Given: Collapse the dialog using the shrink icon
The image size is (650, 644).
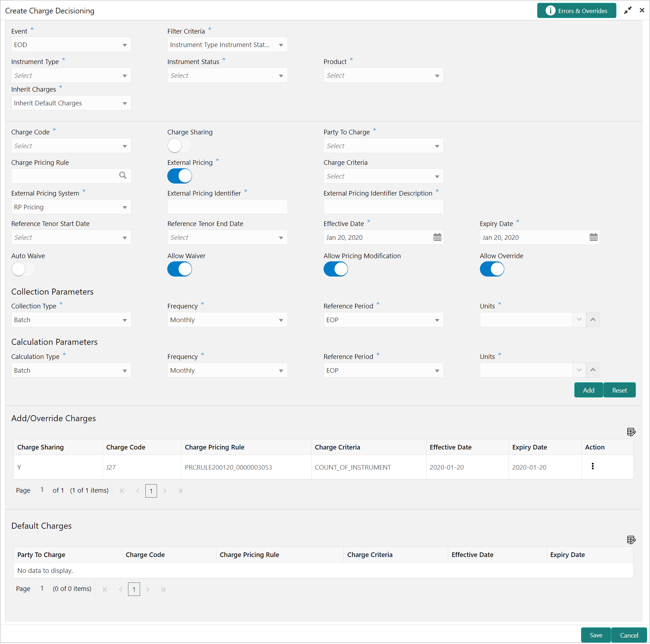Looking at the screenshot, I should (x=628, y=11).
